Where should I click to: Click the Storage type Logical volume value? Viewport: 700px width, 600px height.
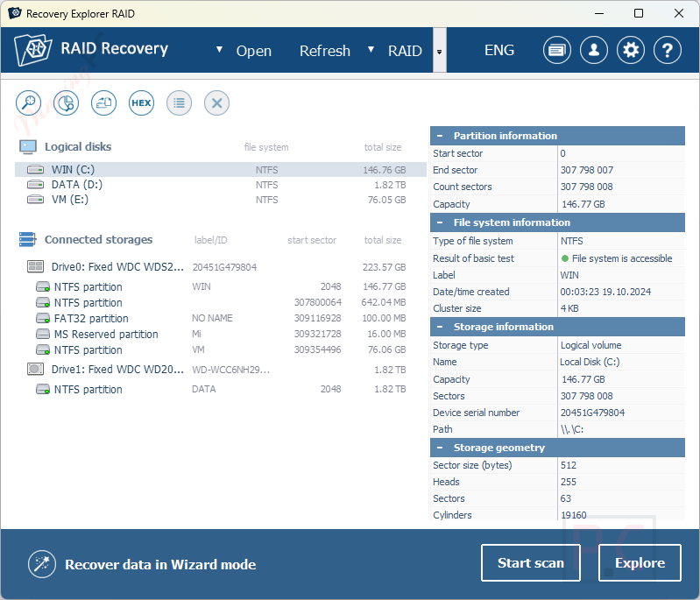coord(590,345)
